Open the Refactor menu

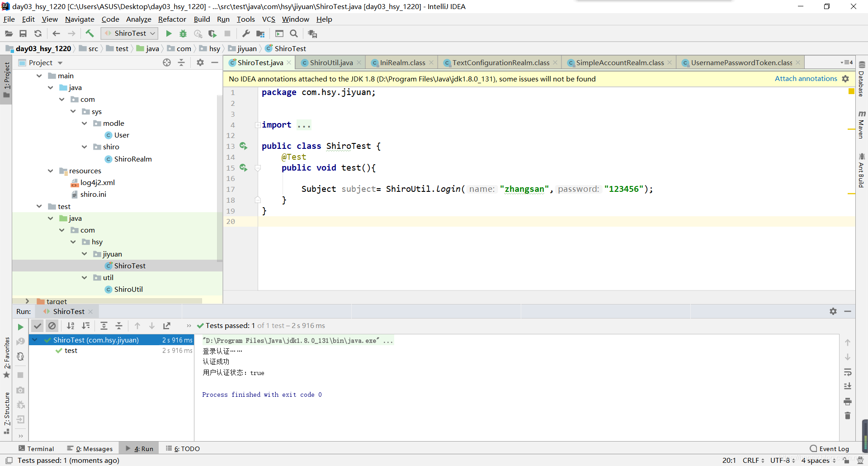point(172,19)
